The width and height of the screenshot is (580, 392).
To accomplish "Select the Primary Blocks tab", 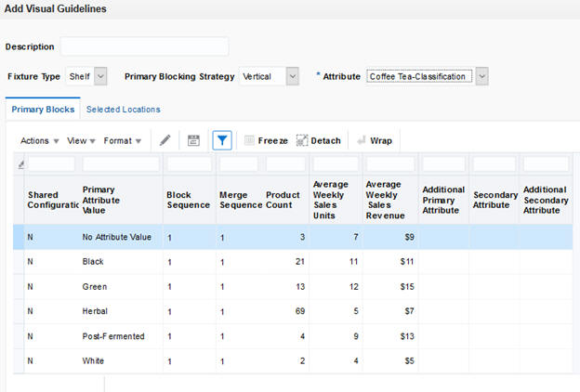I will [x=43, y=110].
